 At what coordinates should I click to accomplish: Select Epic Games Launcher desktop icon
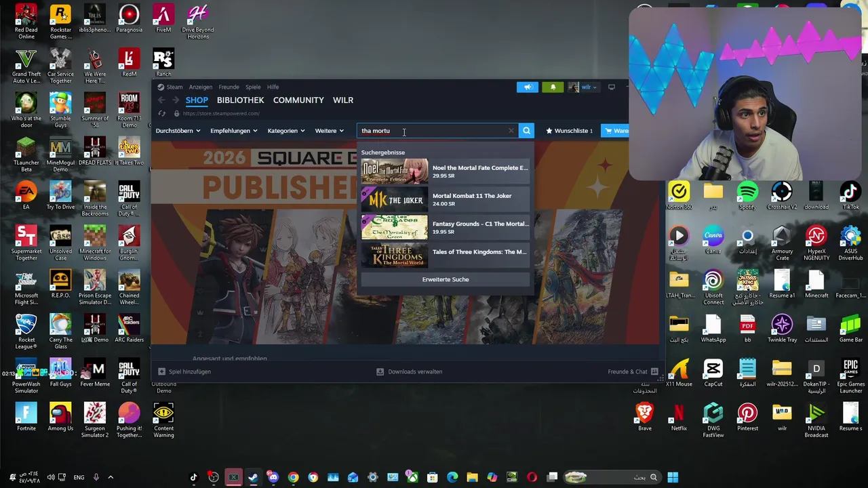(x=850, y=376)
